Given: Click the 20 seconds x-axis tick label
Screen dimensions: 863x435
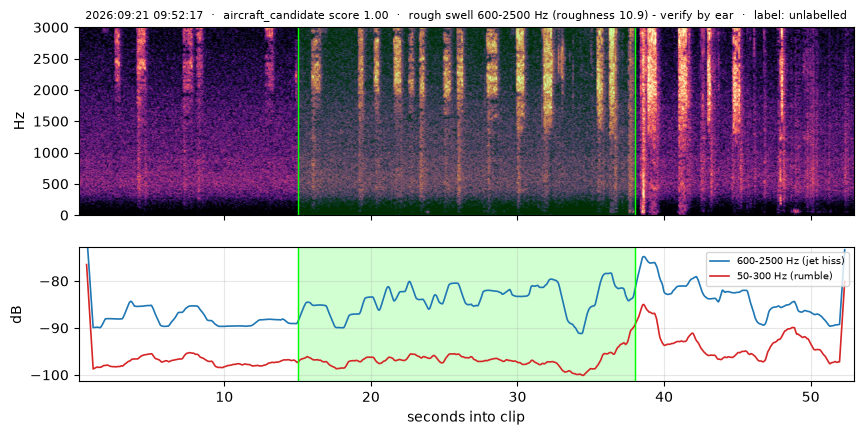Looking at the screenshot, I should tap(372, 398).
